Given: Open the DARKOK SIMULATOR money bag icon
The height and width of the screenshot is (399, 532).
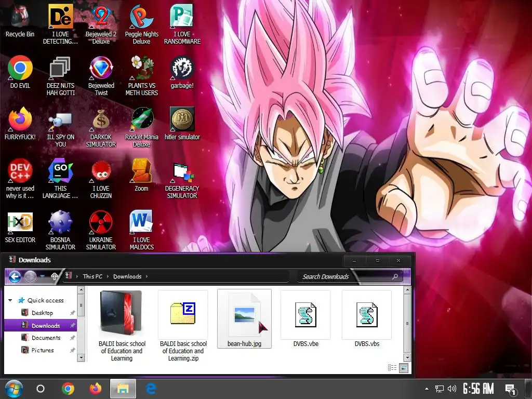Looking at the screenshot, I should 101,128.
